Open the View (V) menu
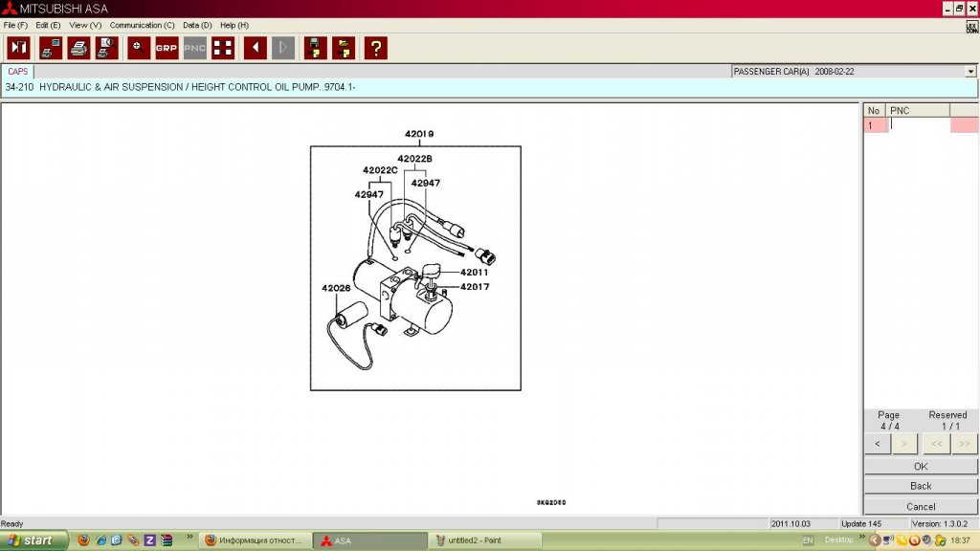The image size is (980, 551). [85, 26]
